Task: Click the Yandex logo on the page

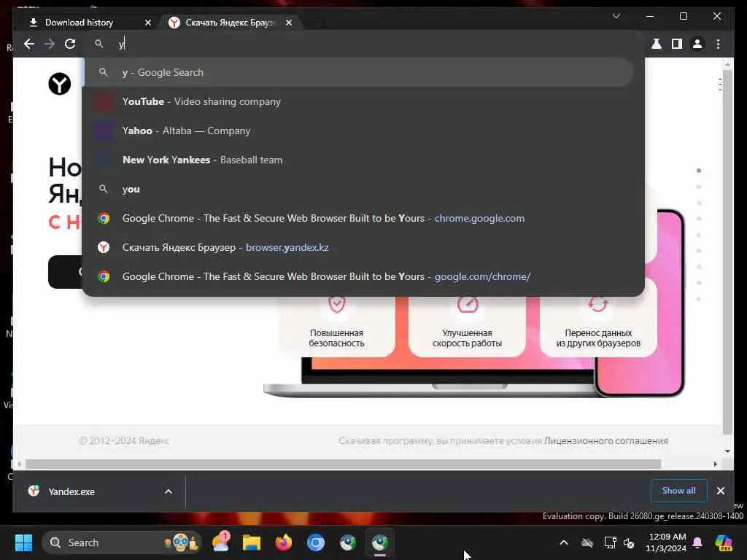Action: [x=60, y=84]
